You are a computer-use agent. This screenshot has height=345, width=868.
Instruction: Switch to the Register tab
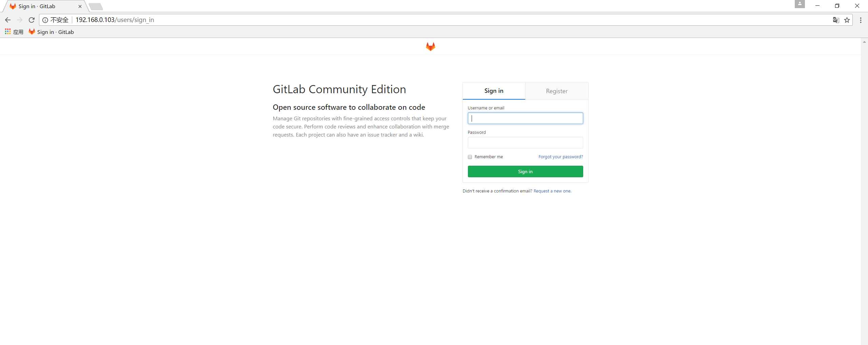tap(556, 91)
